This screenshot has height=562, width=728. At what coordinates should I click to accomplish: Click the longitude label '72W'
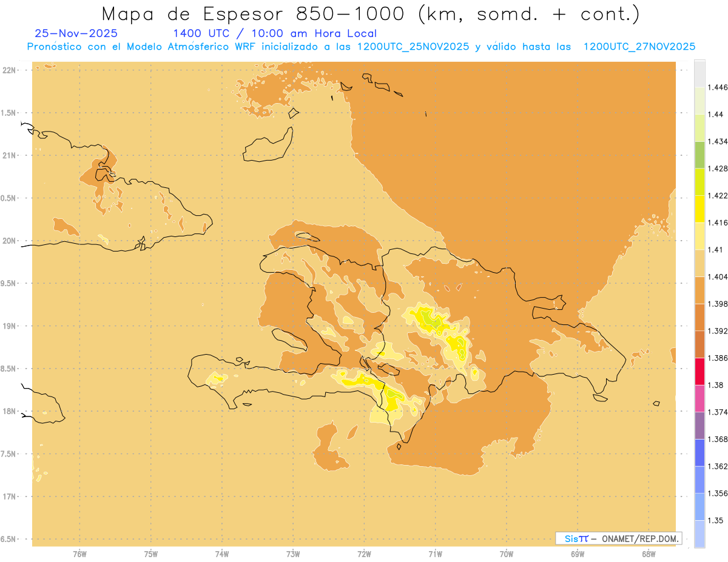[364, 554]
